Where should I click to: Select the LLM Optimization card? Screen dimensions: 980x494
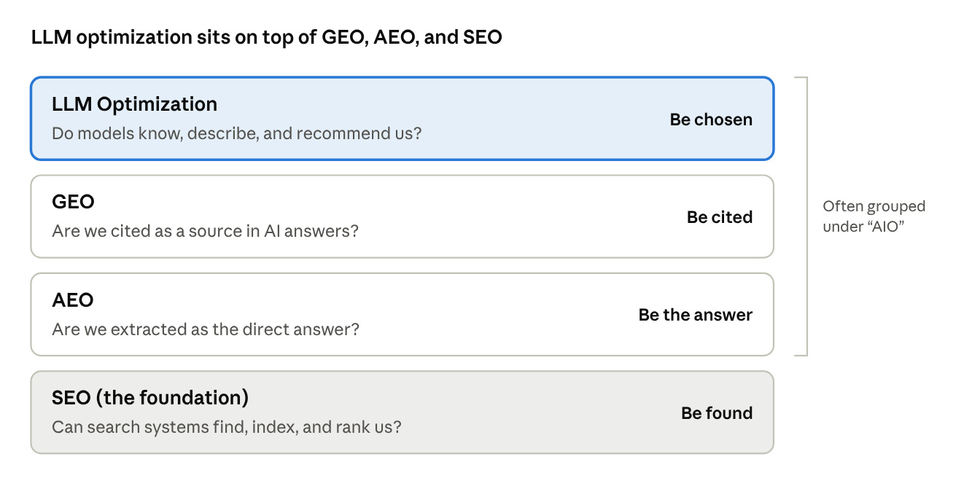pyautogui.click(x=402, y=118)
